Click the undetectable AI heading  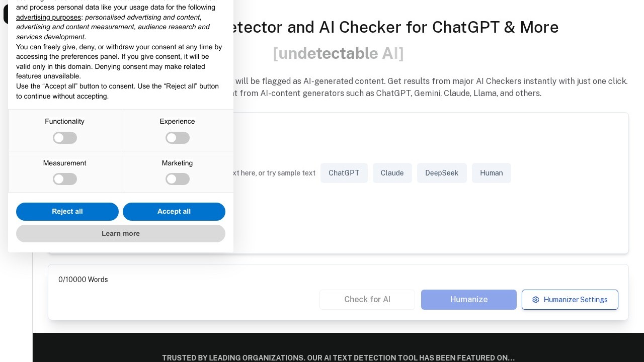pyautogui.click(x=338, y=53)
